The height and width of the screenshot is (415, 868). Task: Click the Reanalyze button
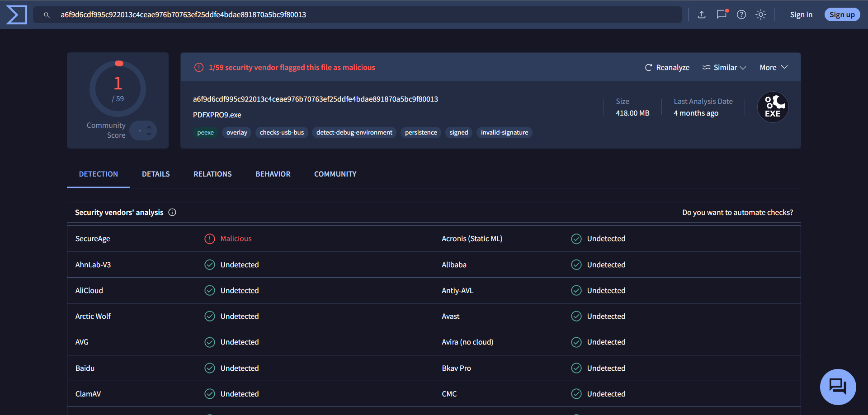pos(667,67)
